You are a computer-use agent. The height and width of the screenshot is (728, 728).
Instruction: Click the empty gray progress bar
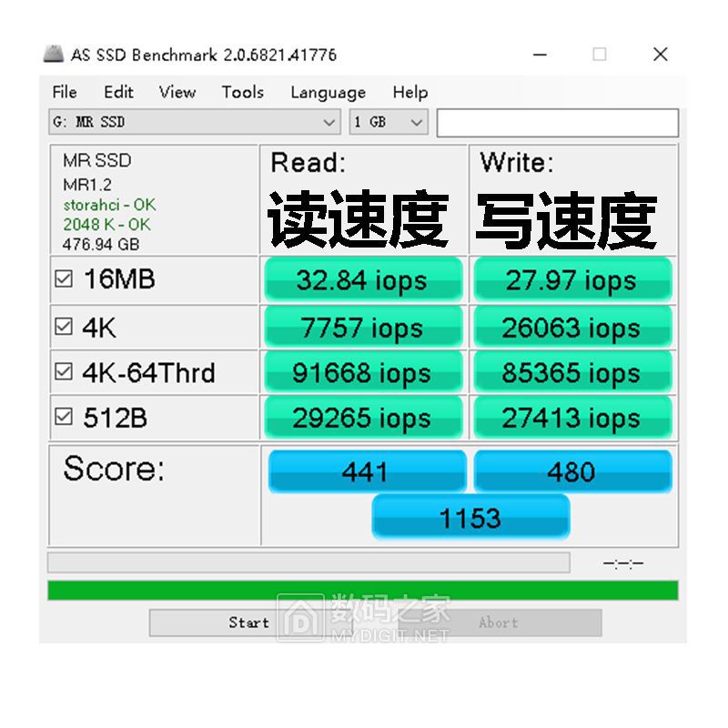tap(308, 562)
